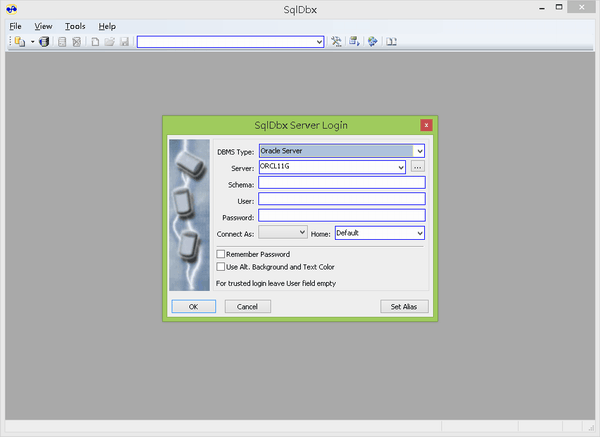The image size is (600, 437).
Task: Click the New file toolbar icon
Action: tap(95, 42)
